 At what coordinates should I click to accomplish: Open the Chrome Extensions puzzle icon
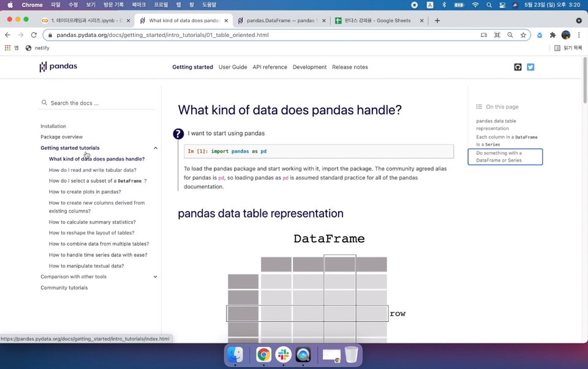(x=552, y=35)
